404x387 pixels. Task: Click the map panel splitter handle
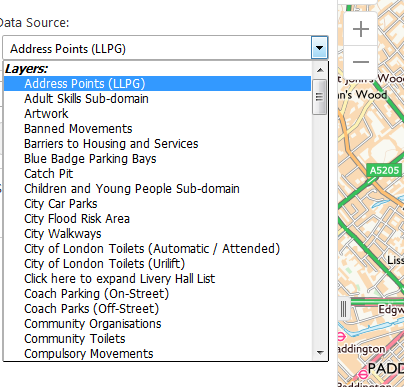(x=343, y=309)
